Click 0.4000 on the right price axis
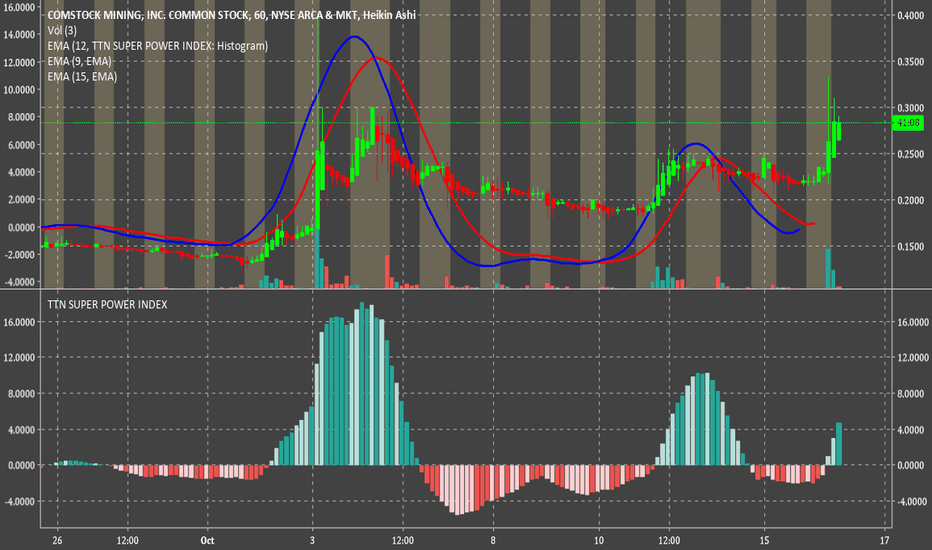 (x=910, y=15)
